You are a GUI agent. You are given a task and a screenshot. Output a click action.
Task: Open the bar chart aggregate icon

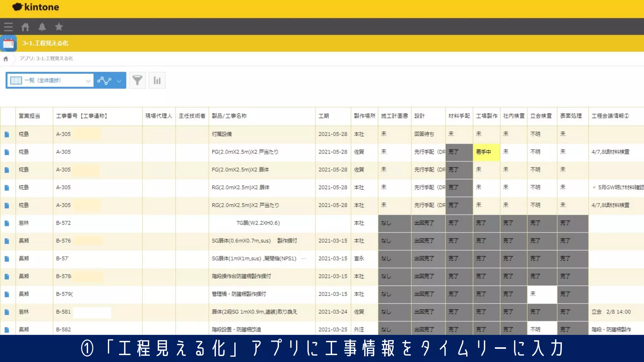pyautogui.click(x=157, y=80)
